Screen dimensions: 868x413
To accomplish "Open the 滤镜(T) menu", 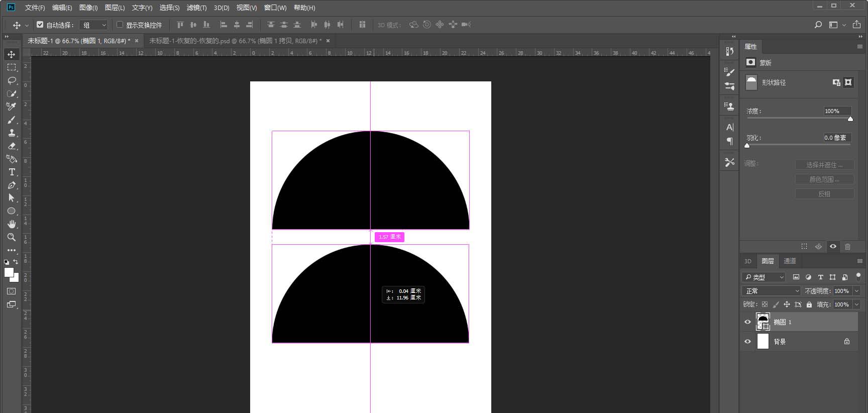I will tap(196, 8).
